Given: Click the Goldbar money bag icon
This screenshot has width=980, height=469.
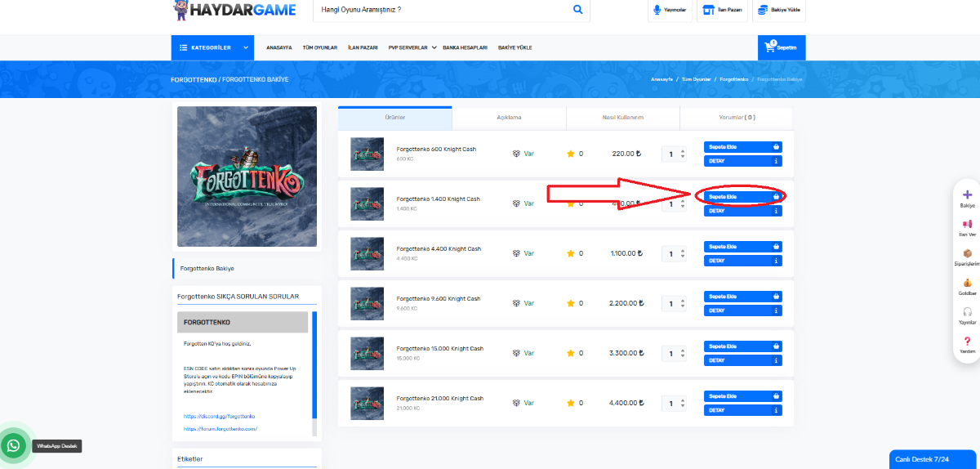Looking at the screenshot, I should pos(967,283).
